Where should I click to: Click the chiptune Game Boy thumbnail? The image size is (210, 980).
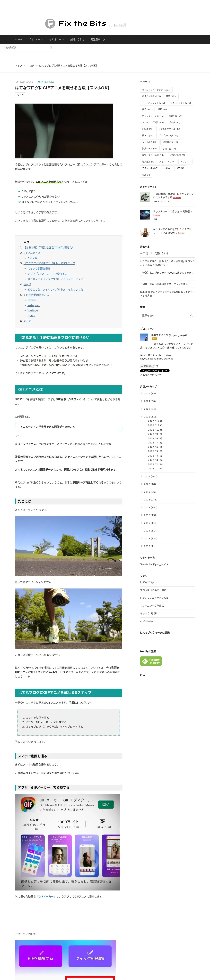coord(145,215)
